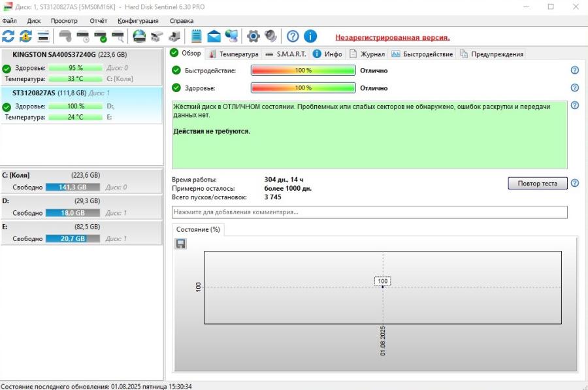Click the blue notepad report icon
Screen dimensions: 588x390
(x=196, y=36)
